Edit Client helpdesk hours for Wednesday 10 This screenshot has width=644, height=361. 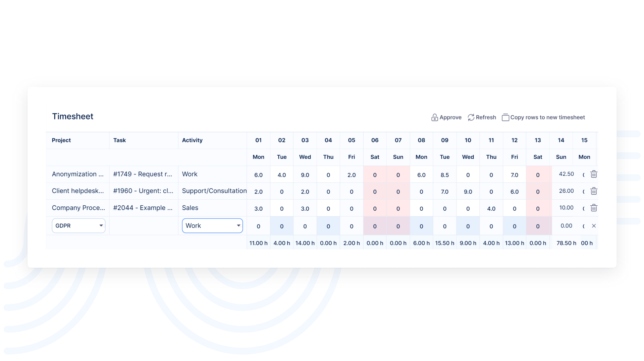[468, 192]
